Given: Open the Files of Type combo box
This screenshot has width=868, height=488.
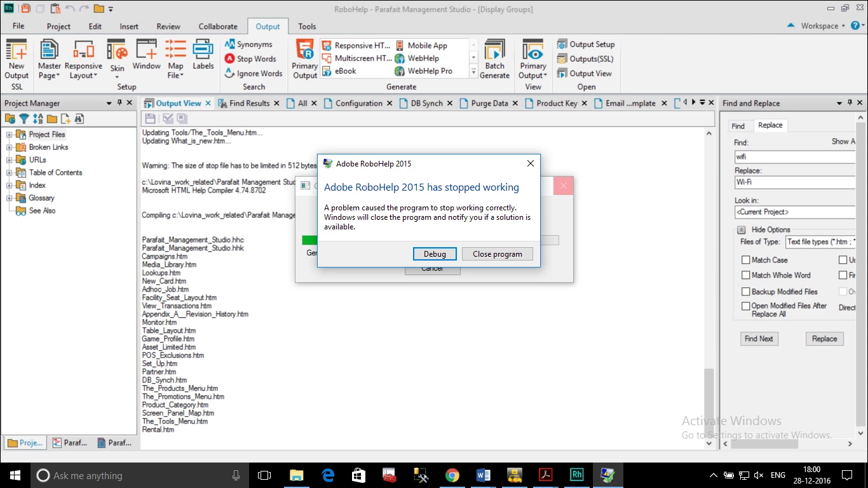Looking at the screenshot, I should [821, 241].
